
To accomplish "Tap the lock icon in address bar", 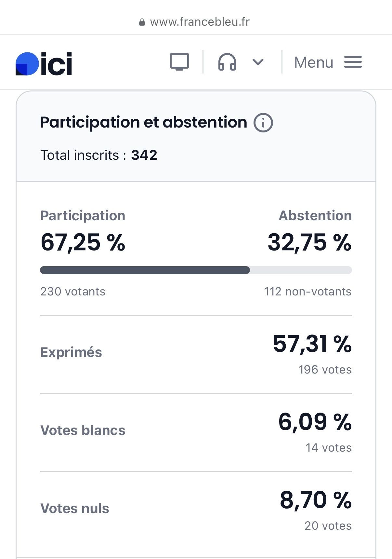I will (x=142, y=22).
